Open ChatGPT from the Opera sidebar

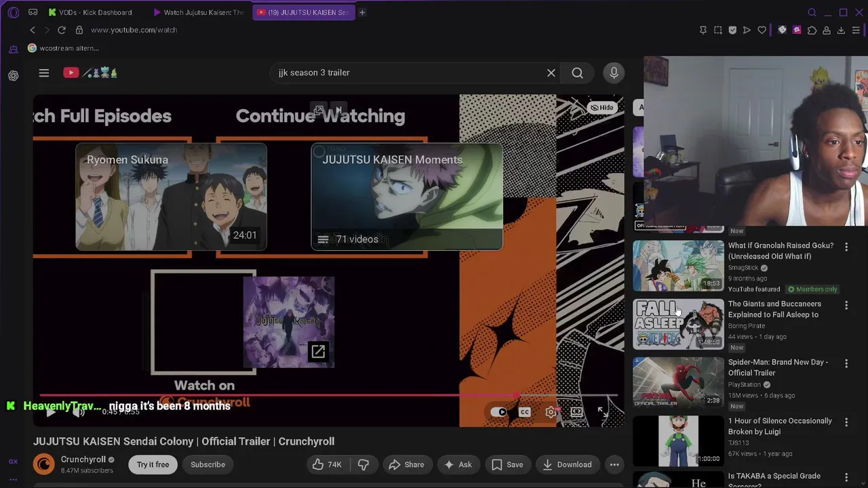pyautogui.click(x=13, y=75)
